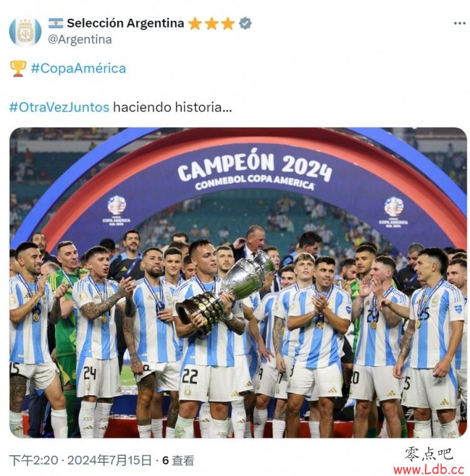Click the Argentina flag emoji
This screenshot has width=470, height=476.
(56, 23)
